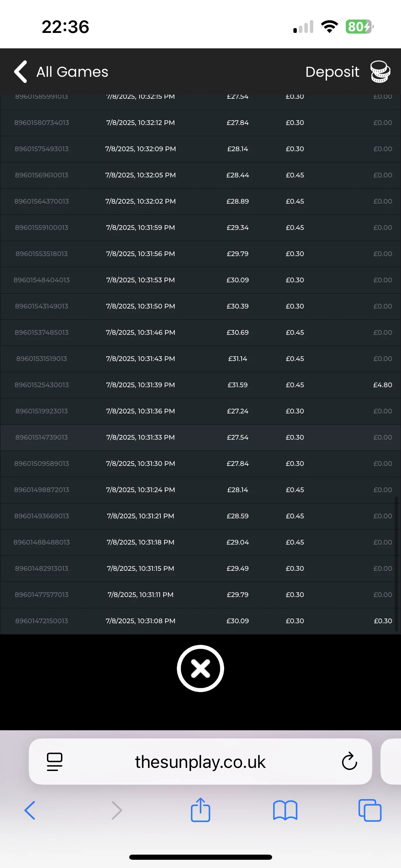Select the 10:31:08 PM bottom row
Image resolution: width=401 pixels, height=868 pixels.
200,621
